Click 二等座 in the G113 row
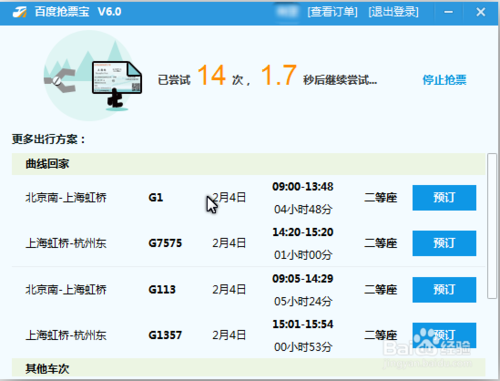This screenshot has height=381, width=500. point(380,290)
